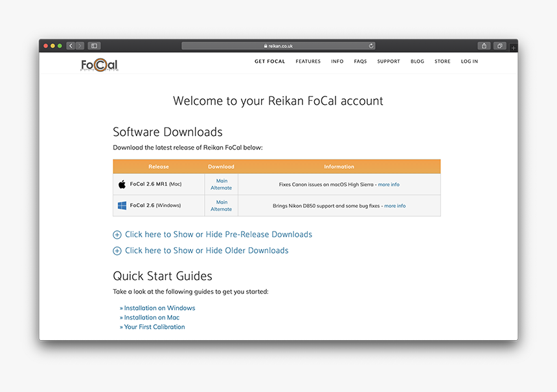Toggle the Safari sidebar button

click(94, 46)
